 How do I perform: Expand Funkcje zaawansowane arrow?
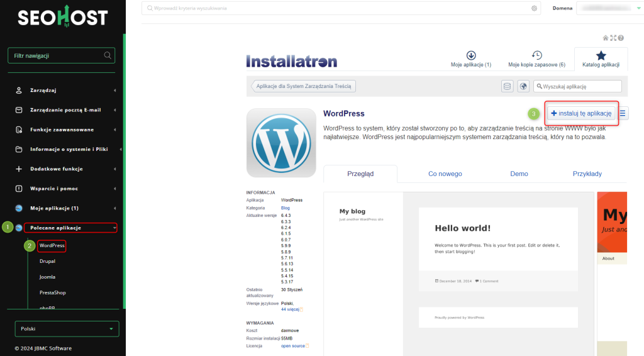(114, 130)
